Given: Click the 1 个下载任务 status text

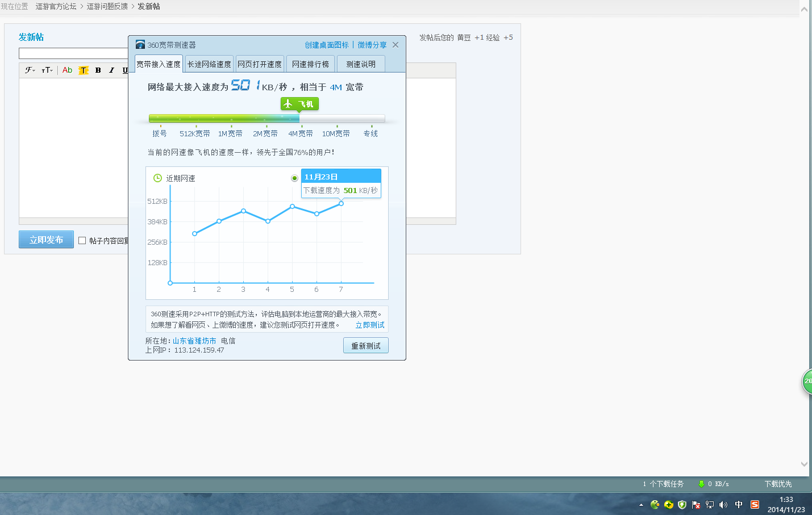Looking at the screenshot, I should [x=663, y=484].
